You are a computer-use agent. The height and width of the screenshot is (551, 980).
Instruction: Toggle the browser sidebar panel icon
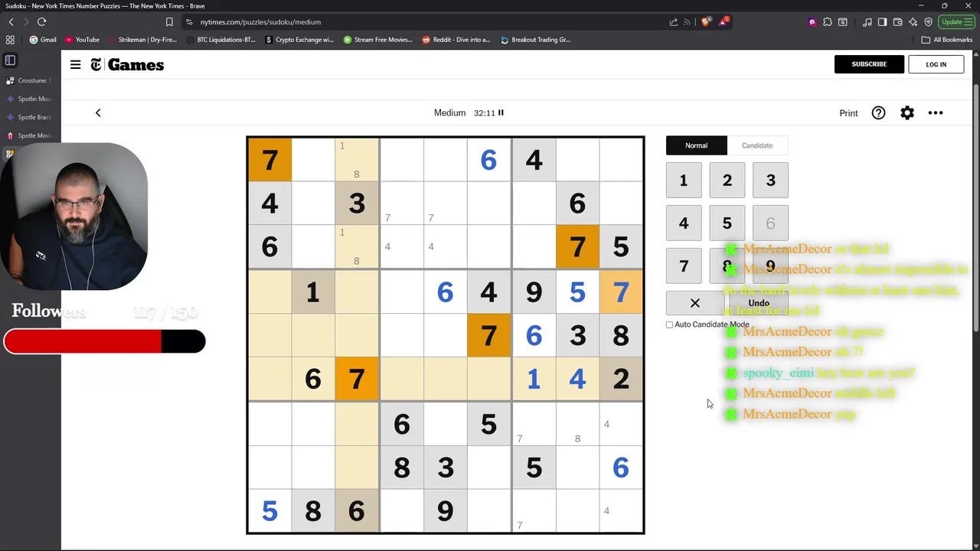[883, 22]
